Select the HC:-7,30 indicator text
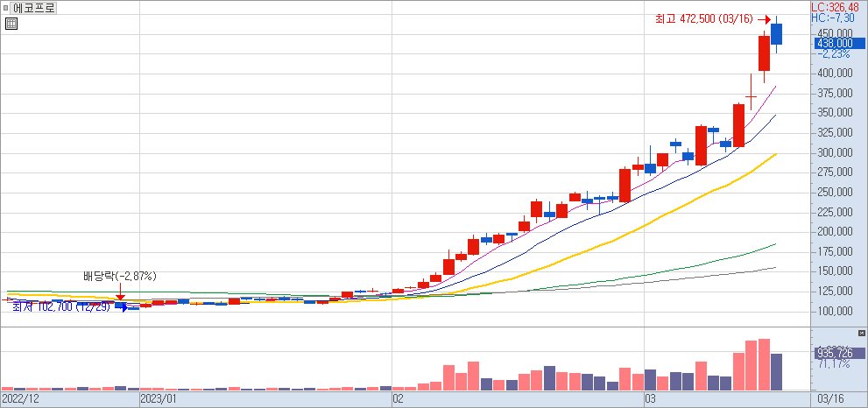 pyautogui.click(x=834, y=18)
